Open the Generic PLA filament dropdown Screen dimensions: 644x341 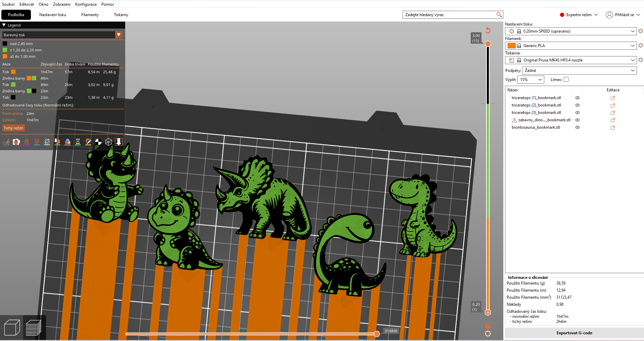(x=571, y=45)
